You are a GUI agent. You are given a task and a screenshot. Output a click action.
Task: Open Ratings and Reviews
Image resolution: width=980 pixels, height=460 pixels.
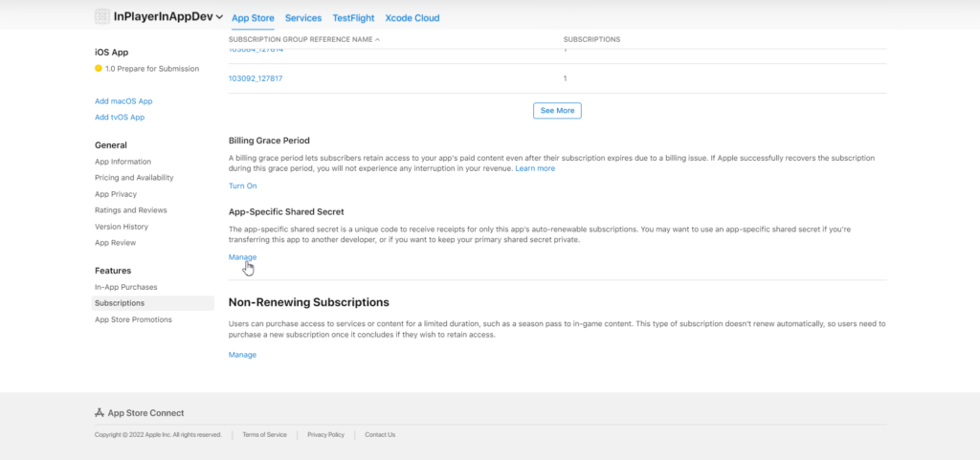pos(131,210)
